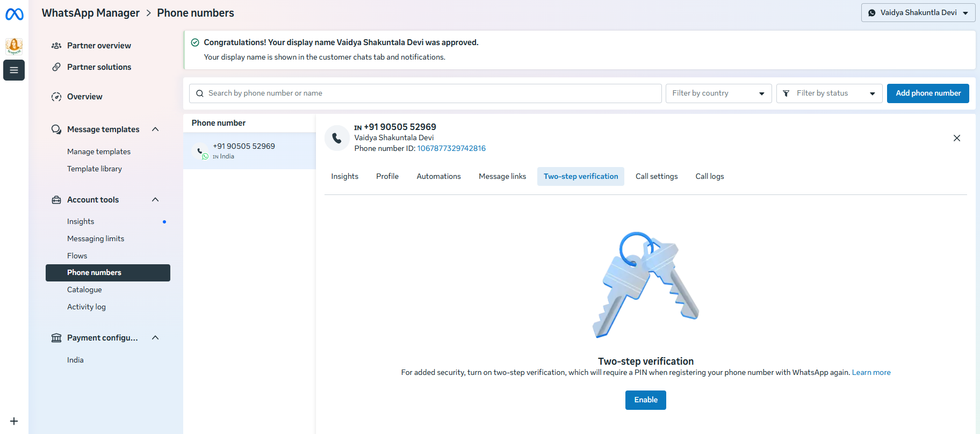The image size is (980, 434).
Task: Open Template library
Action: pos(95,169)
